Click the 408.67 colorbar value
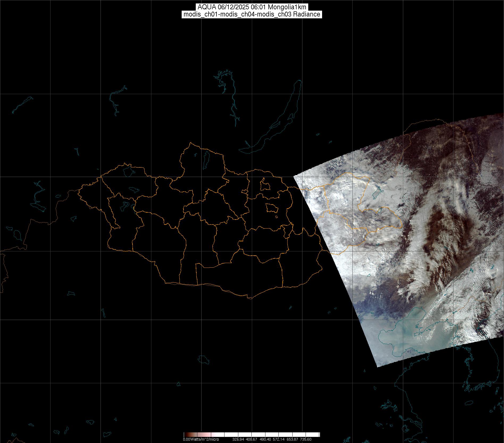504x443 pixels. [251, 439]
